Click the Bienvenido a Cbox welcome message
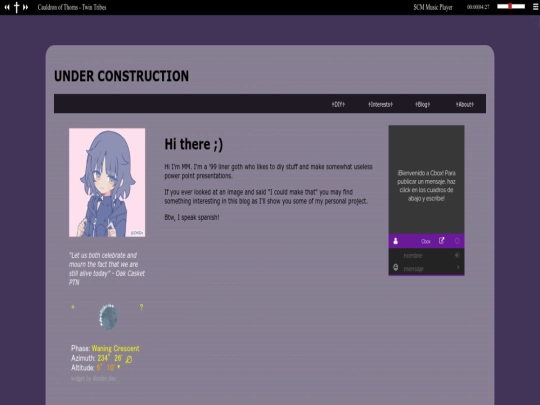Image resolution: width=540 pixels, height=405 pixels. 426,186
